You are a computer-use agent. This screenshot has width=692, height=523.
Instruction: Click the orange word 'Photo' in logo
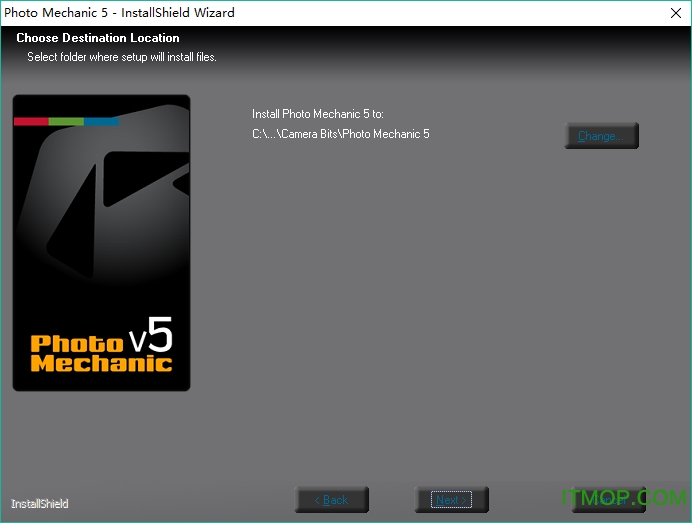[x=69, y=343]
